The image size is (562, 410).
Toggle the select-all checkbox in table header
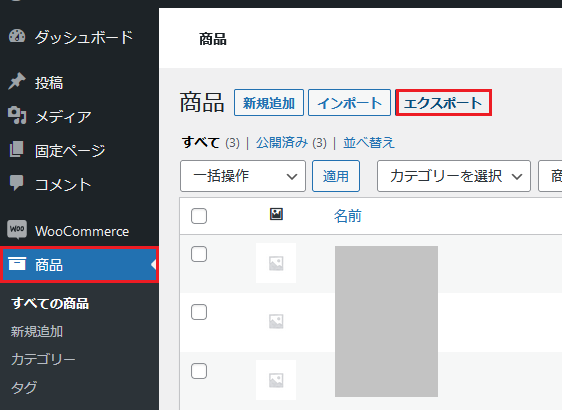pos(199,216)
